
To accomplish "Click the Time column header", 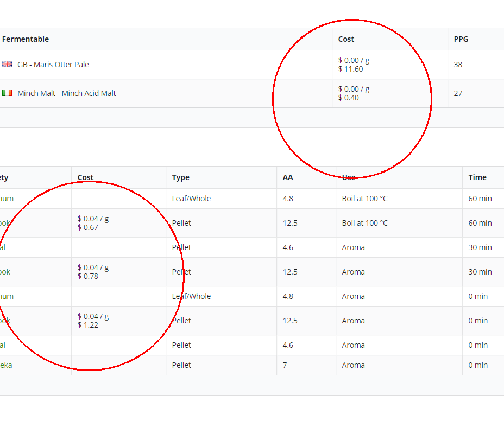I will click(x=477, y=177).
